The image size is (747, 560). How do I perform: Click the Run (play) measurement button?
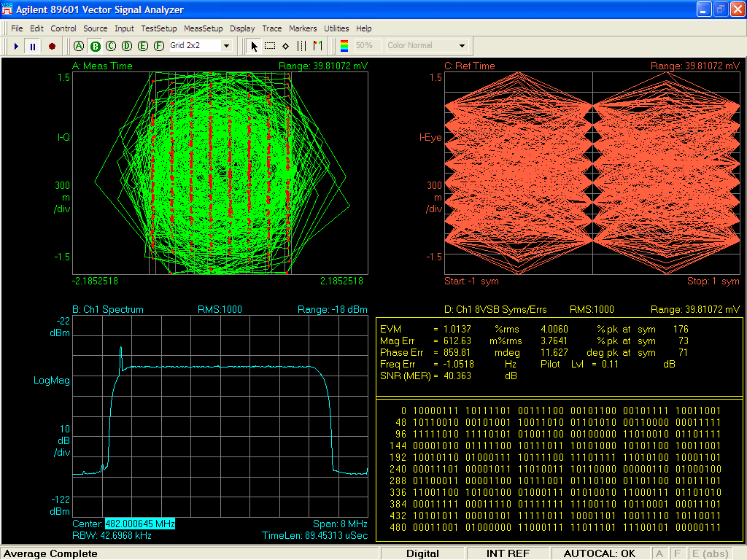pyautogui.click(x=17, y=46)
